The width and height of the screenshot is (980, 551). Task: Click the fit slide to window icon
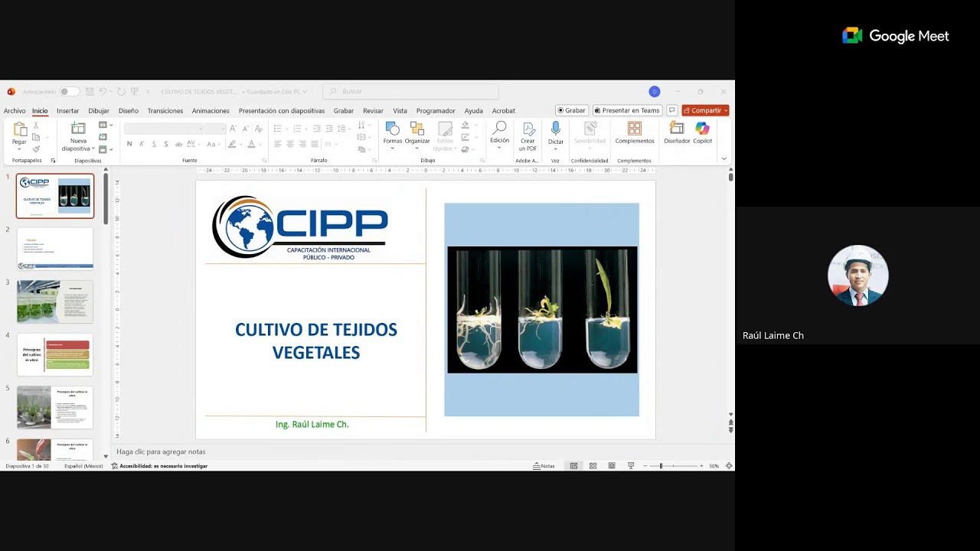(x=729, y=465)
